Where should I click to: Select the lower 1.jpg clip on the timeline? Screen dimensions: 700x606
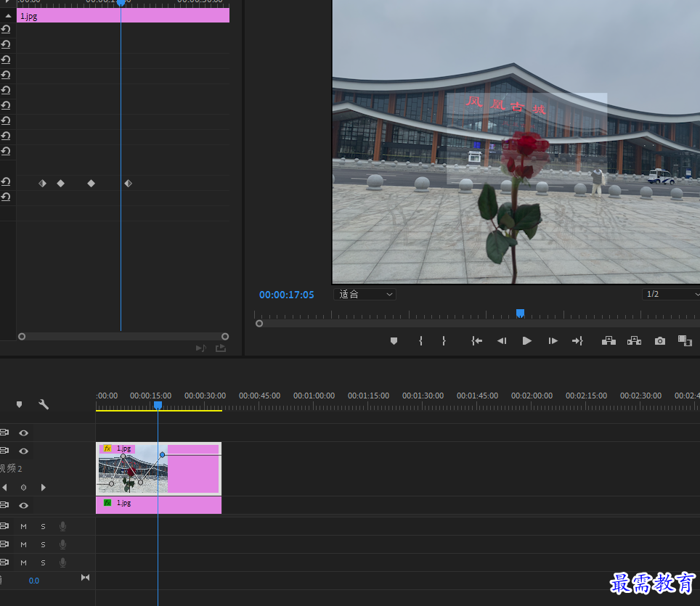coord(158,505)
